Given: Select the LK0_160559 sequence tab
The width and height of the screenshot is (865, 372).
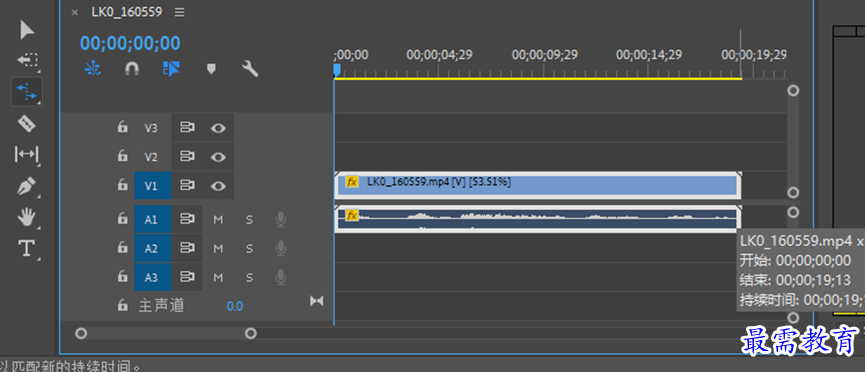Looking at the screenshot, I should (127, 12).
